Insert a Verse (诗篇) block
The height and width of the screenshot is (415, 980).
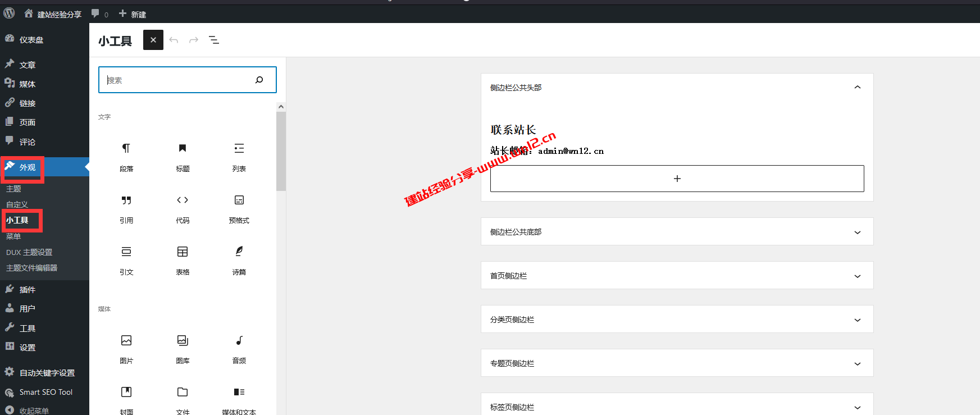239,259
